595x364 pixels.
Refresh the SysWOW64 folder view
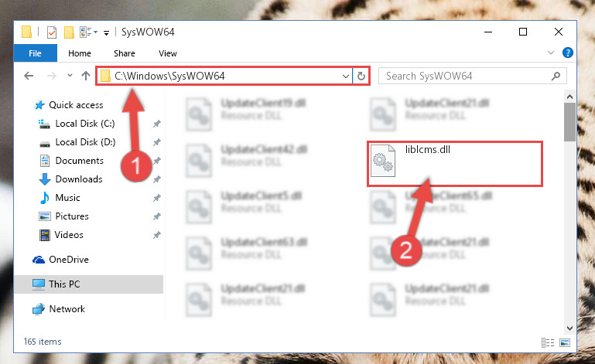(x=361, y=77)
